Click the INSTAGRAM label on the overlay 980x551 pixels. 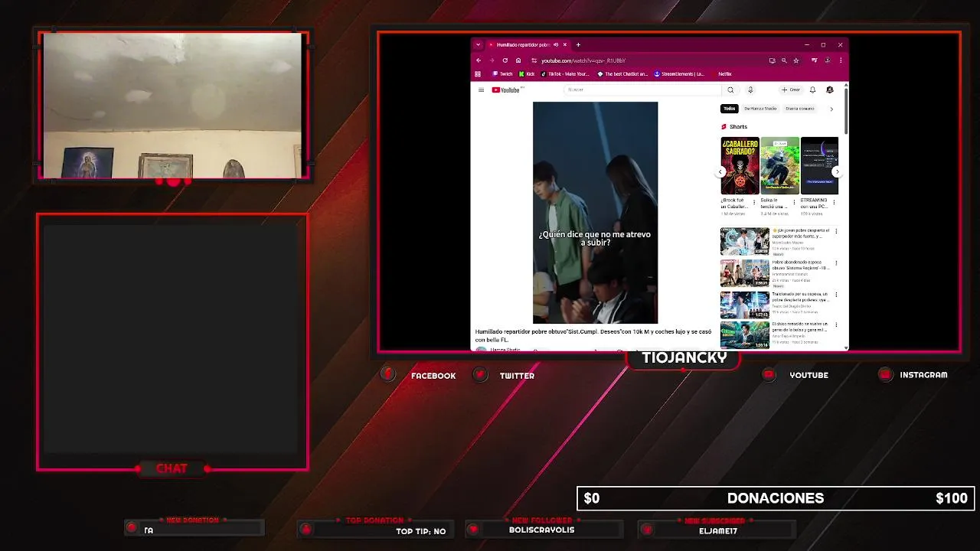coord(923,375)
